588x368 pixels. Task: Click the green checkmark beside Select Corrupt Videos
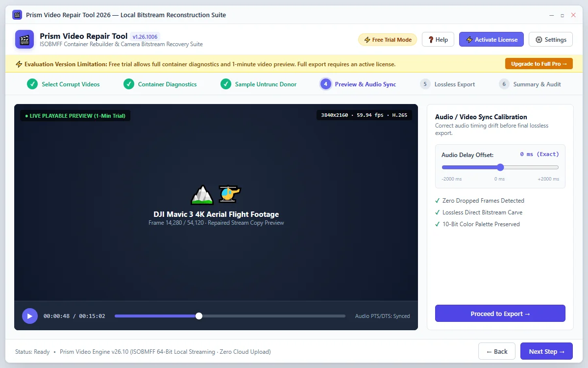click(x=32, y=84)
